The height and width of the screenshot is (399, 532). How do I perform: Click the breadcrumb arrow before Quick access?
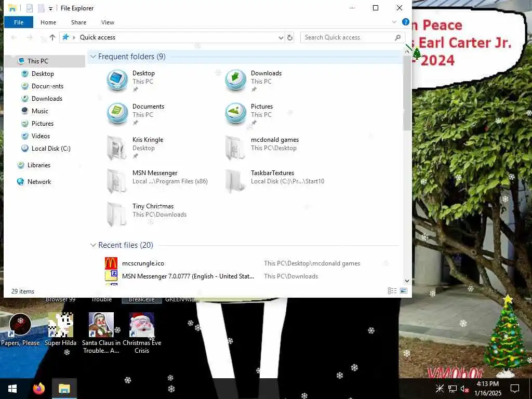pyautogui.click(x=74, y=37)
